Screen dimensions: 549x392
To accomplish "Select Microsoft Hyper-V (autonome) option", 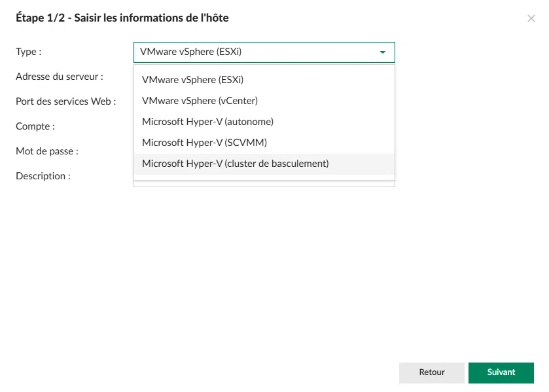I will click(x=207, y=122).
